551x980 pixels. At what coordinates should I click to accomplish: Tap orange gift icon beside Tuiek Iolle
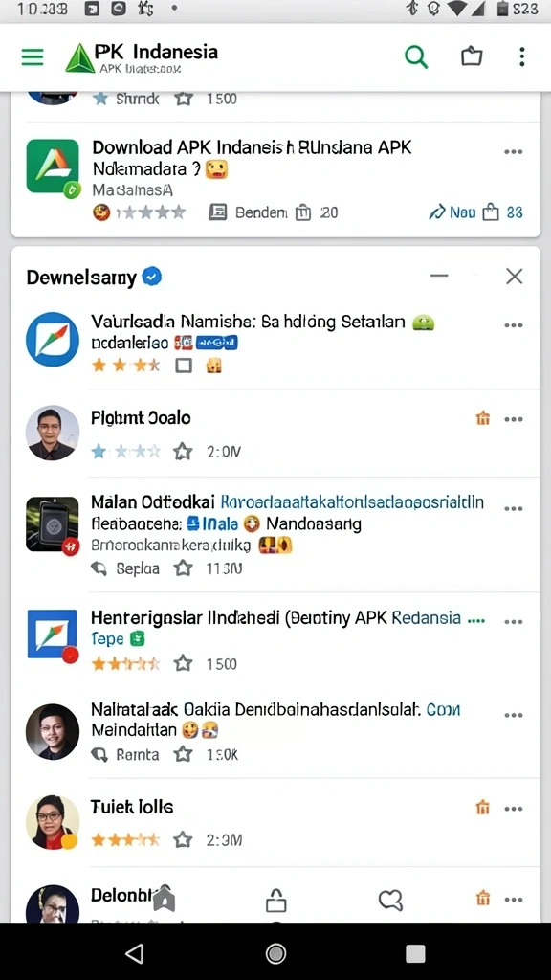point(483,808)
